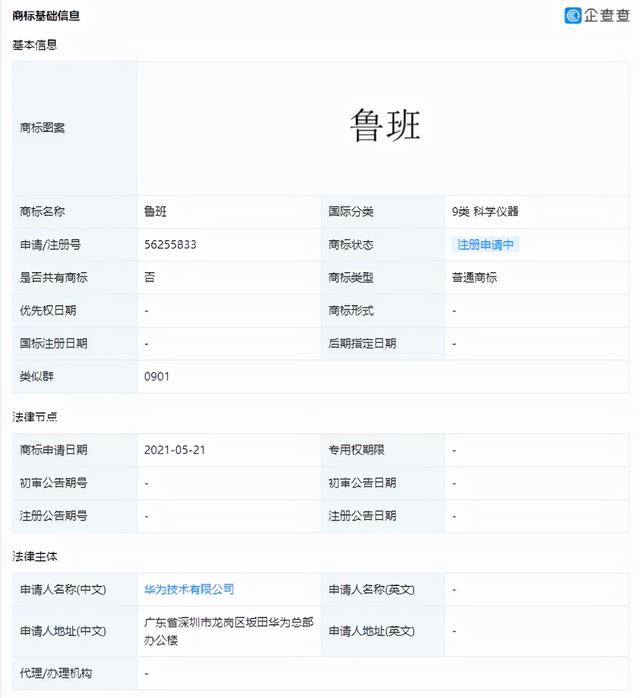This screenshot has width=640, height=698.
Task: Click the 注册申请中 status badge
Action: pyautogui.click(x=485, y=244)
